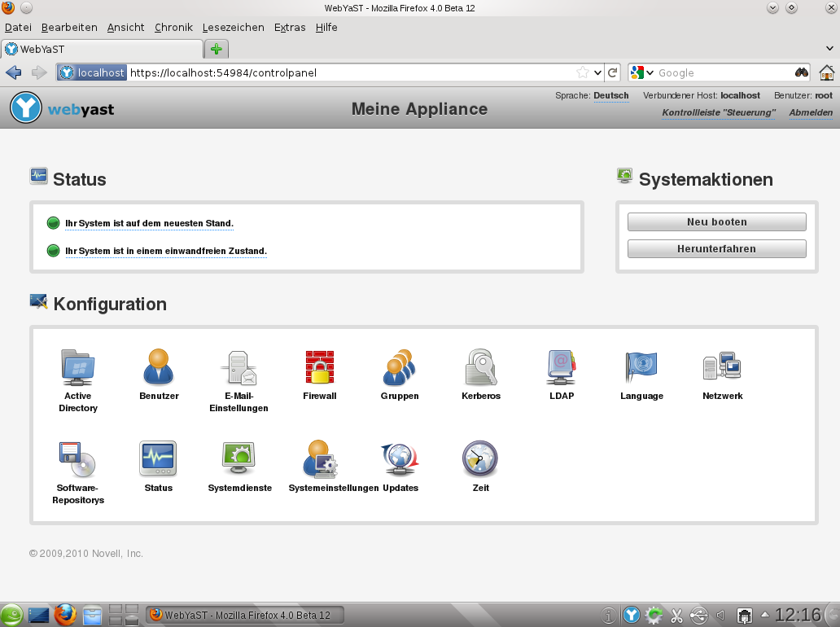Open the Updates module icon
Screen dimensions: 840x627
point(400,460)
